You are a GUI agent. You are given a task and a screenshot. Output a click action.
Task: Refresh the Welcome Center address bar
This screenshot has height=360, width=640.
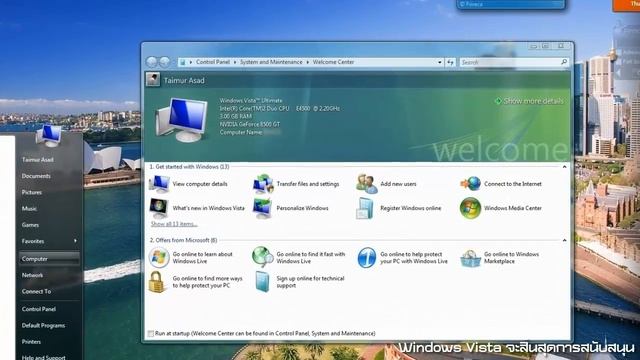tap(450, 62)
